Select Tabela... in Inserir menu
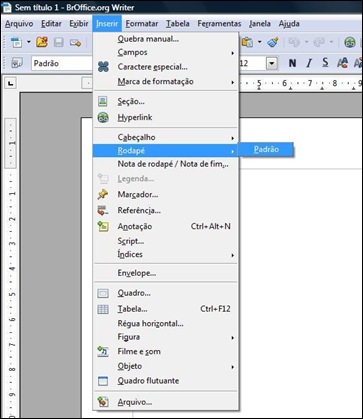The height and width of the screenshot is (419, 363). [166, 309]
